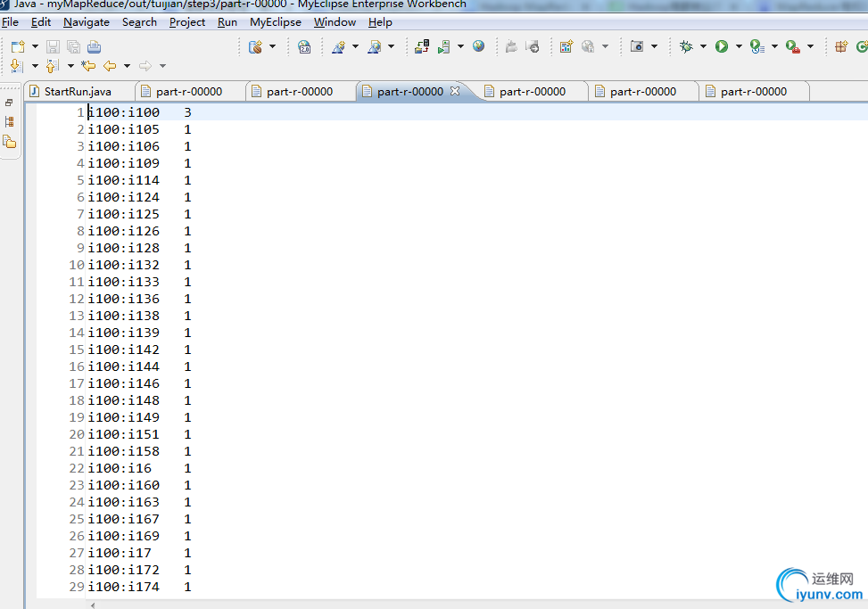Screen dimensions: 868x609
Task: Click the Back yellow arrow icon
Action: [110, 66]
